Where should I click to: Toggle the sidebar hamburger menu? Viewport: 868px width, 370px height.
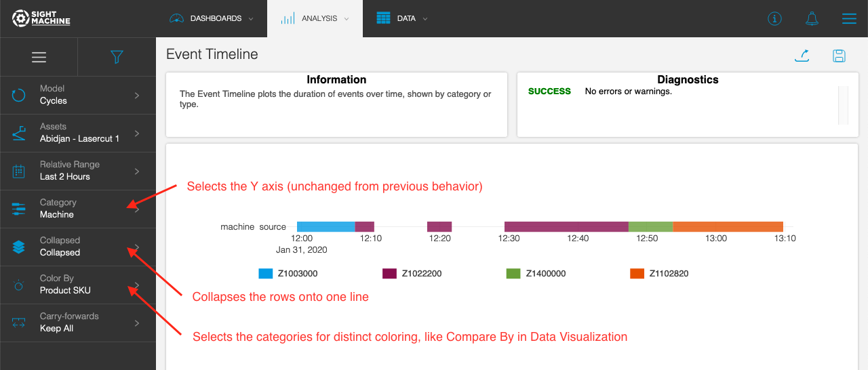pos(39,57)
